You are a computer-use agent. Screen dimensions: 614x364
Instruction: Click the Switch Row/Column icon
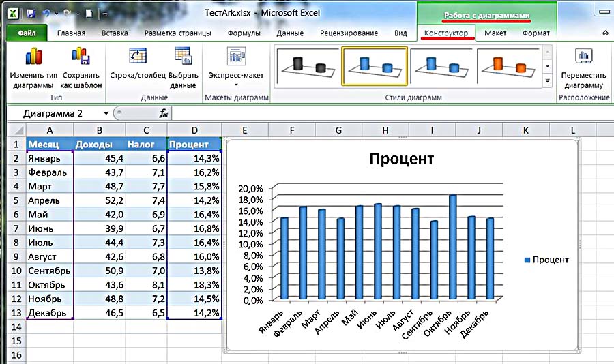(x=138, y=56)
